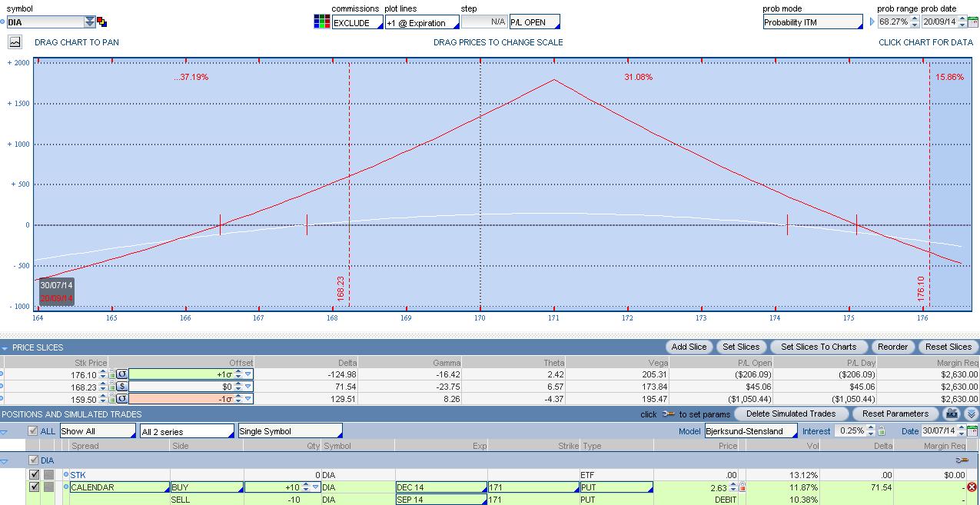This screenshot has height=505, width=980.
Task: Adjust the 176.10 stock price stepper
Action: tap(102, 374)
